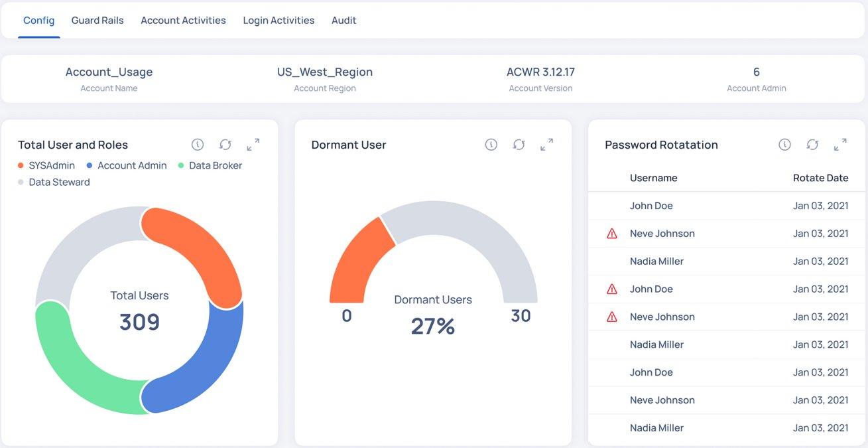Click warning icon beside second Neve Johnson row

point(612,317)
